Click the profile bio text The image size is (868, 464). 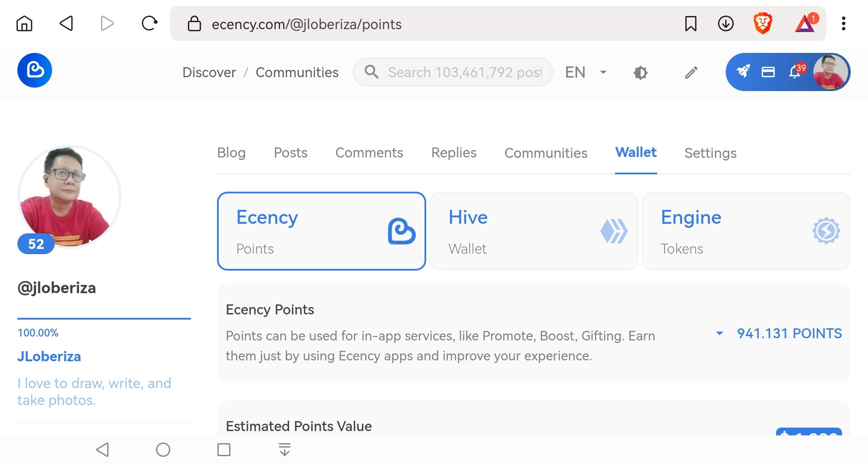[94, 392]
